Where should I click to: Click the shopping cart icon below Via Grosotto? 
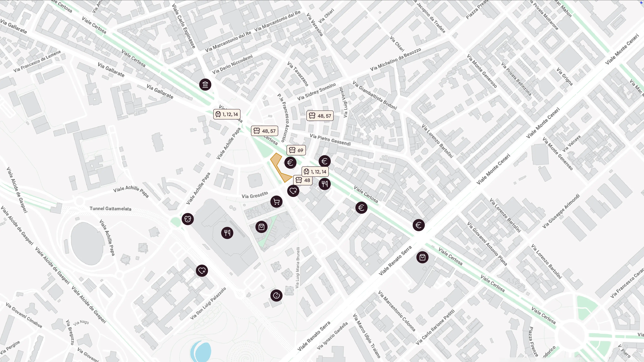click(276, 202)
